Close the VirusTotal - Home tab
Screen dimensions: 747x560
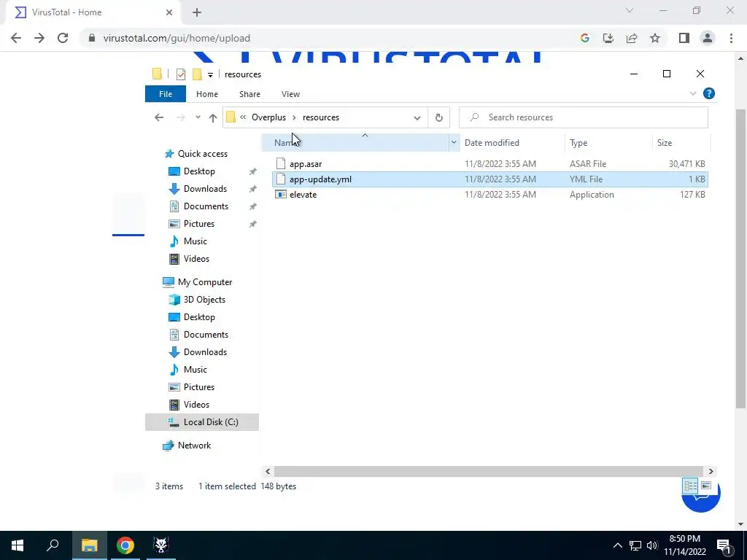click(169, 12)
